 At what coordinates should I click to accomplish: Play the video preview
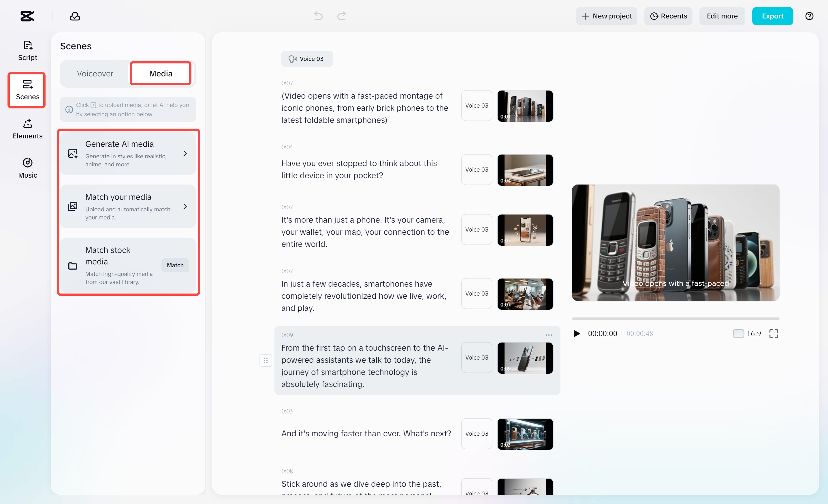[x=577, y=333]
